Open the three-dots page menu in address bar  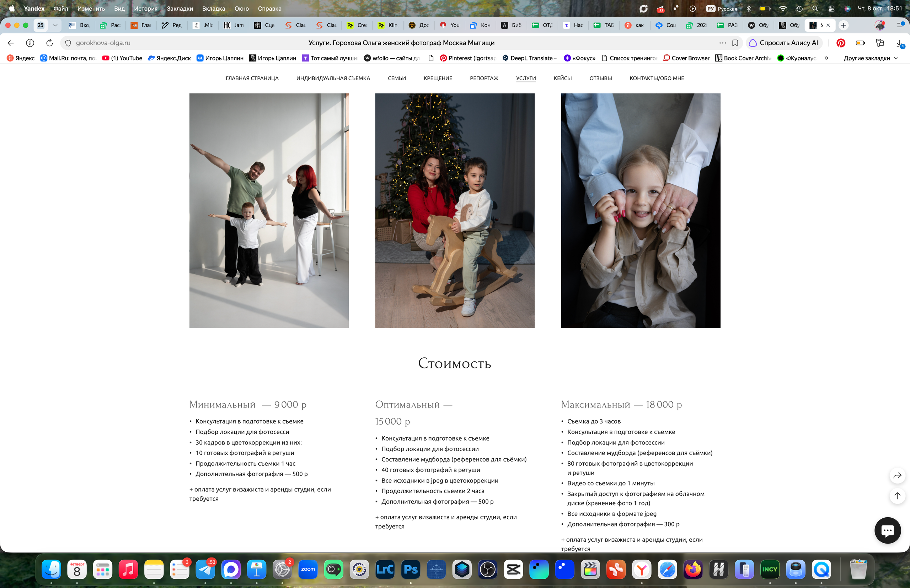722,43
